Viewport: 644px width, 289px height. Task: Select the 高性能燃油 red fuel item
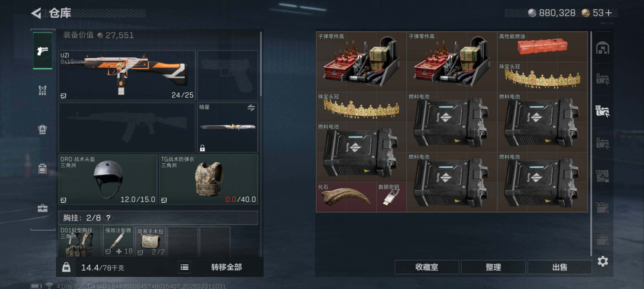point(542,47)
